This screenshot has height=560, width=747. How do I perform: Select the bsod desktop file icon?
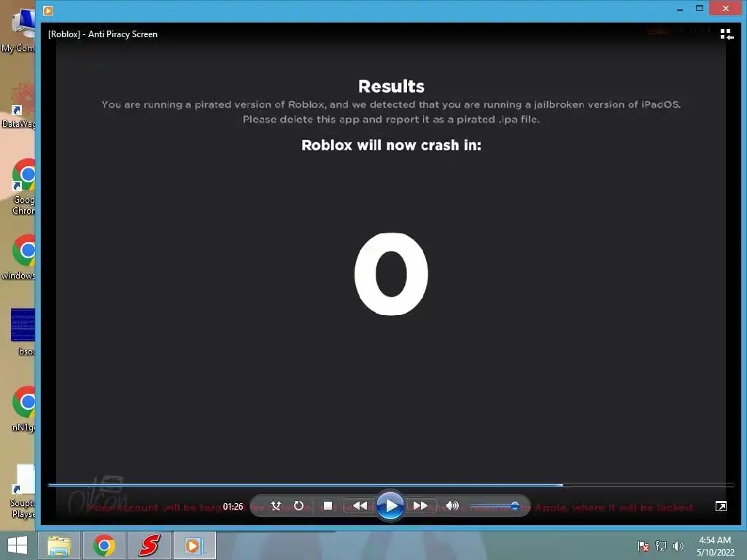(x=23, y=332)
